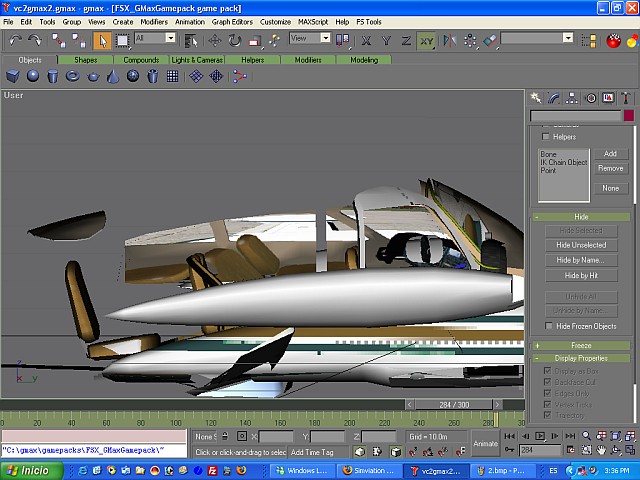Activate the Select and Rotate tool
Image resolution: width=640 pixels, height=480 pixels.
(234, 40)
